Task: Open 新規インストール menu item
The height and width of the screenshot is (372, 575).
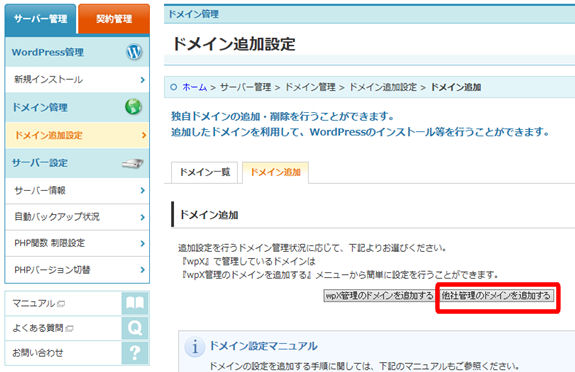Action: tap(77, 79)
